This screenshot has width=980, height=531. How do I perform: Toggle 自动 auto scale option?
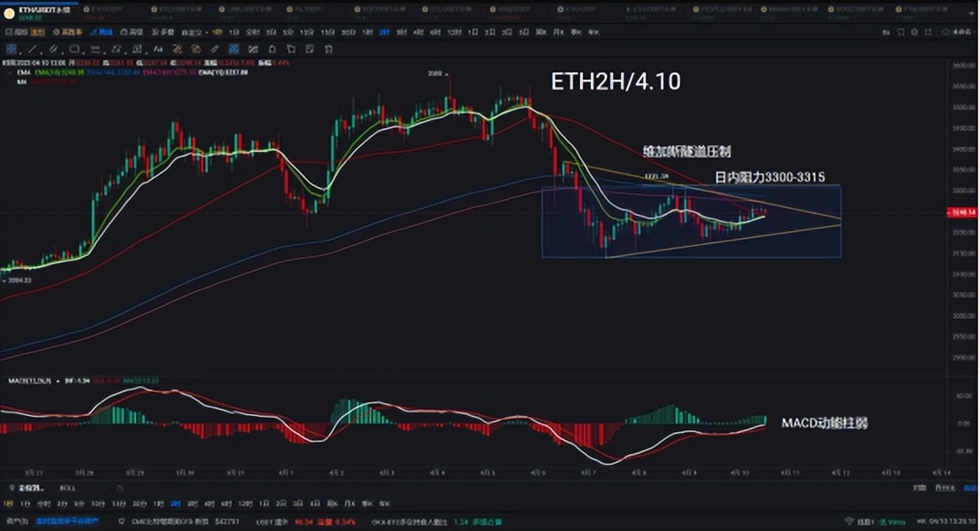coord(970,488)
